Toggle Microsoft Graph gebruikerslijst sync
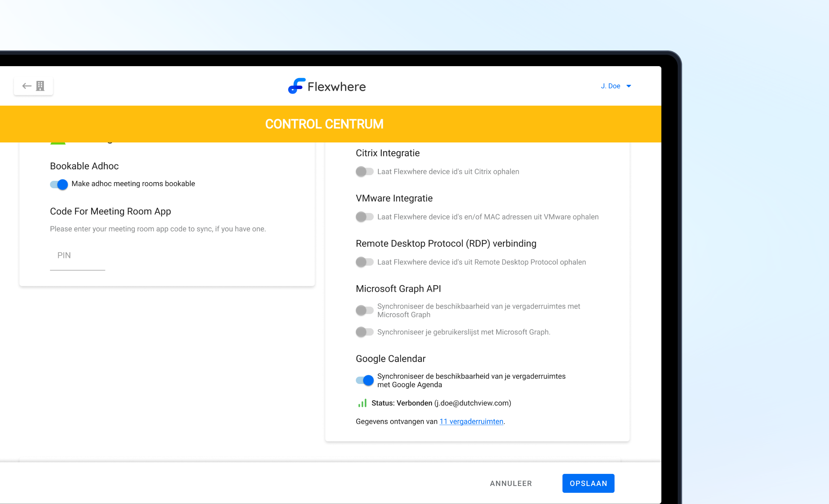829x504 pixels. [365, 332]
